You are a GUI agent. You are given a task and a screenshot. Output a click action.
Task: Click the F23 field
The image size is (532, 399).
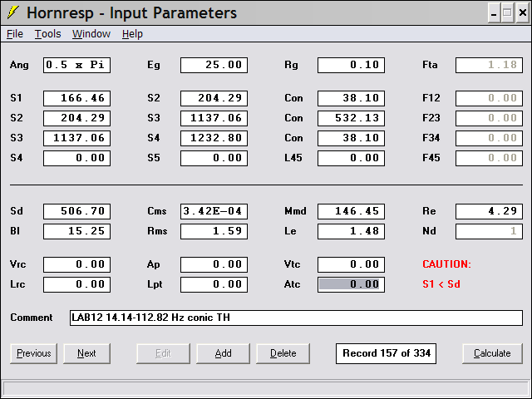click(489, 118)
